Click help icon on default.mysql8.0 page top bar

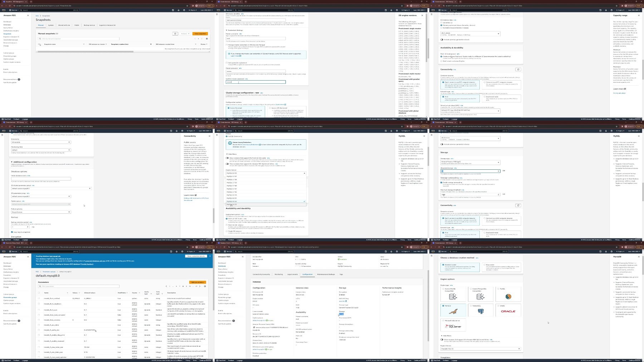click(182, 251)
